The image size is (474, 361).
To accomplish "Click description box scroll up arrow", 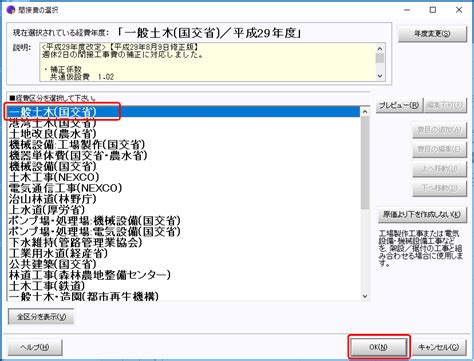I will (380, 49).
